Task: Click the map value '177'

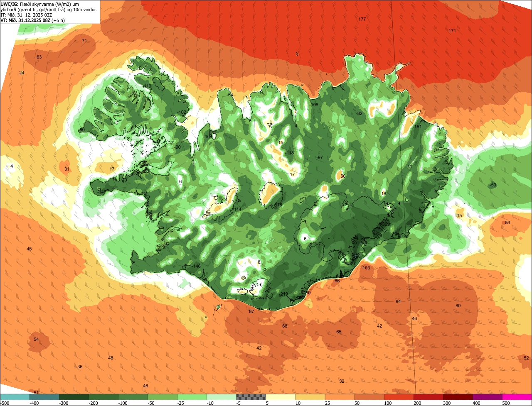Action: 362,19
